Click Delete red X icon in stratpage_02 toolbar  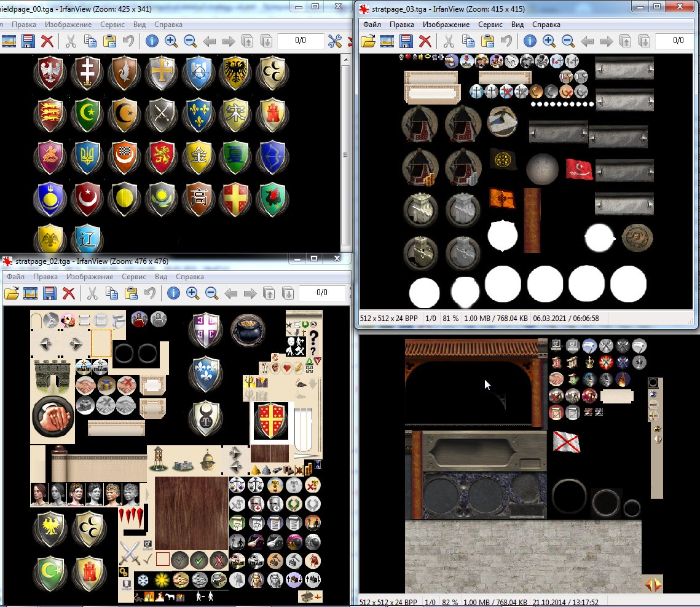coord(68,293)
